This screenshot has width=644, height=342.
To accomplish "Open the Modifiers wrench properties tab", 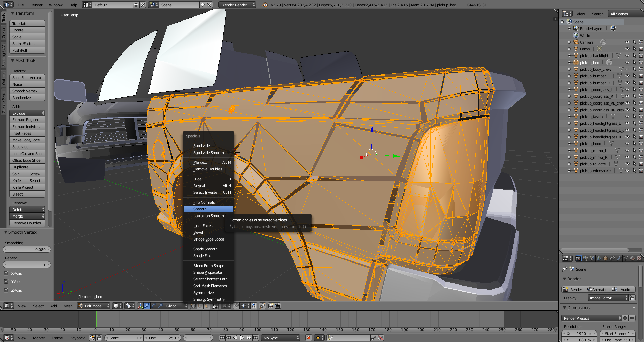I will pyautogui.click(x=619, y=258).
